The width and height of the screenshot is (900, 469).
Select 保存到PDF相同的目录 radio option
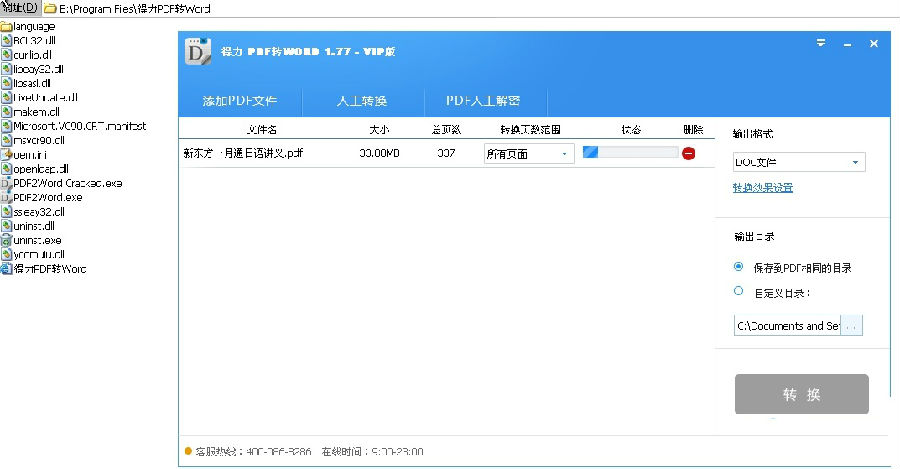click(x=739, y=267)
